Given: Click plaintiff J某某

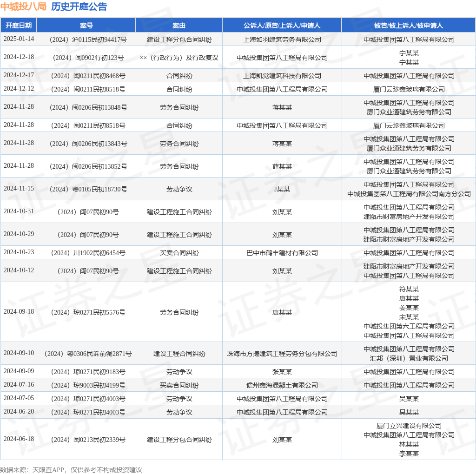Looking at the screenshot, I should 282,189.
